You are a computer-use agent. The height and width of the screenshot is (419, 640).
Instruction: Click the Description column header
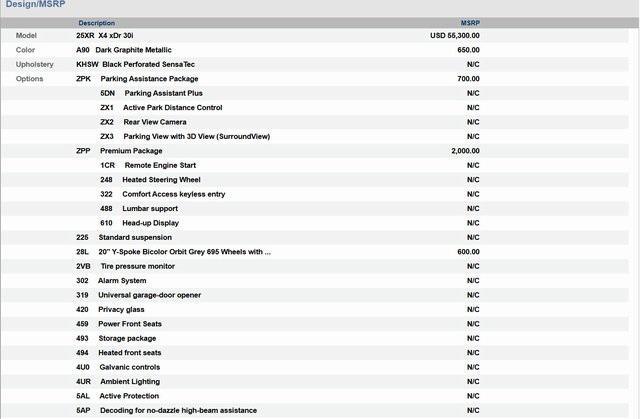click(x=96, y=23)
